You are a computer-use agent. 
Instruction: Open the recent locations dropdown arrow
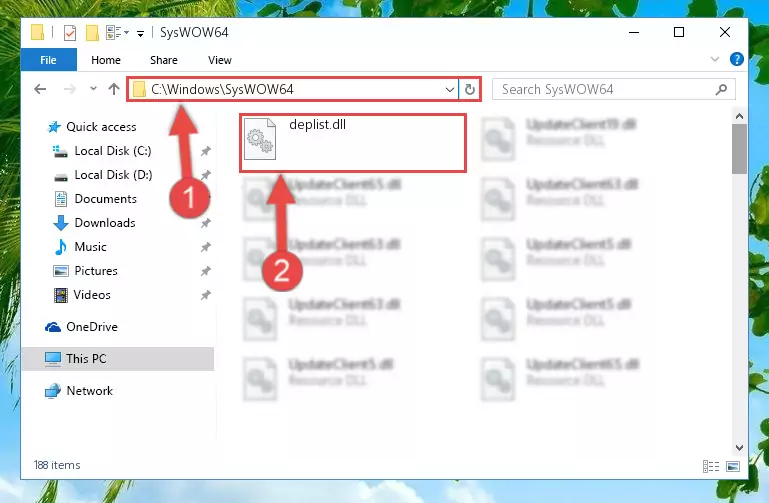pos(93,89)
